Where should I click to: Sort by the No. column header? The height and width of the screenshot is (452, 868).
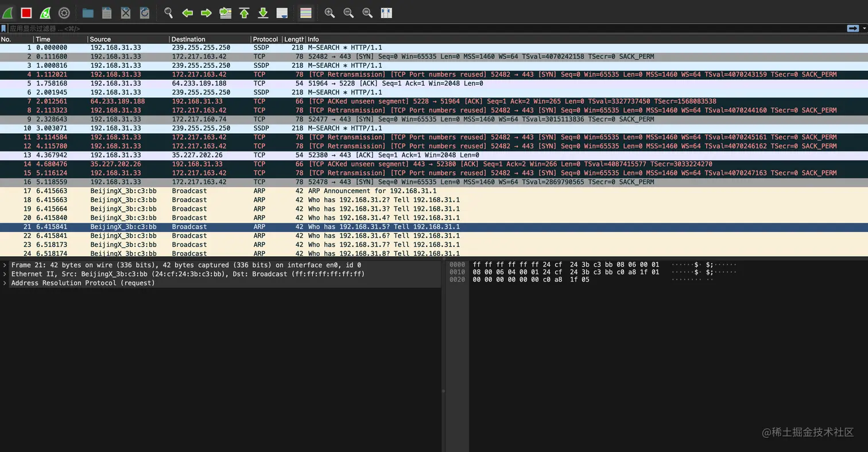(x=17, y=39)
